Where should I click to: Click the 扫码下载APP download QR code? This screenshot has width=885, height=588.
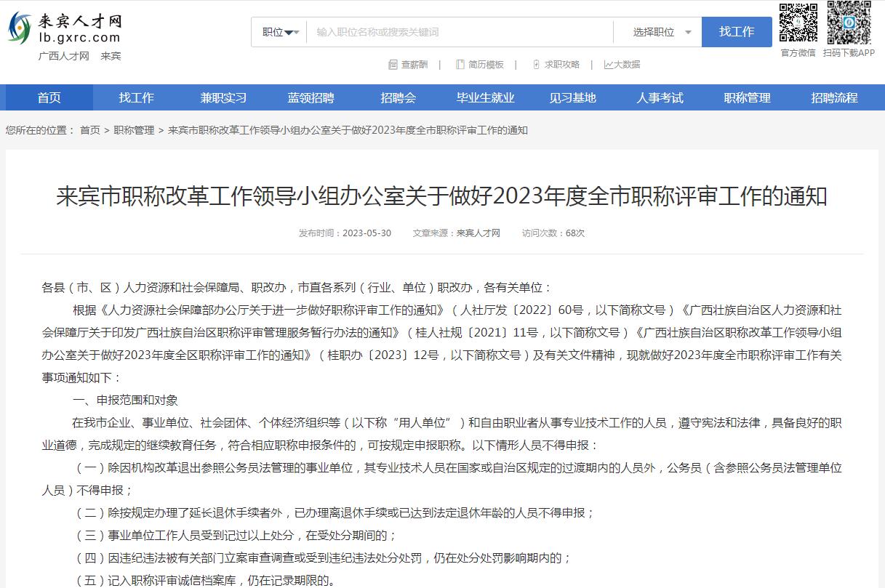(848, 23)
